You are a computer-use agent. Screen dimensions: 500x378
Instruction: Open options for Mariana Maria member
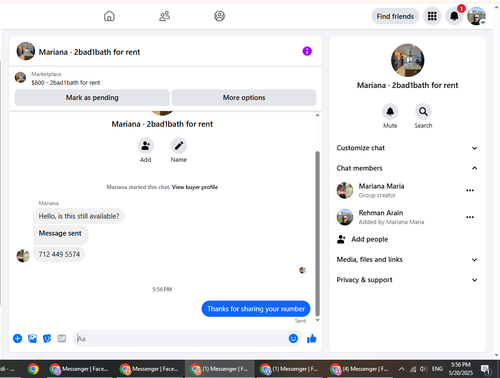click(470, 190)
